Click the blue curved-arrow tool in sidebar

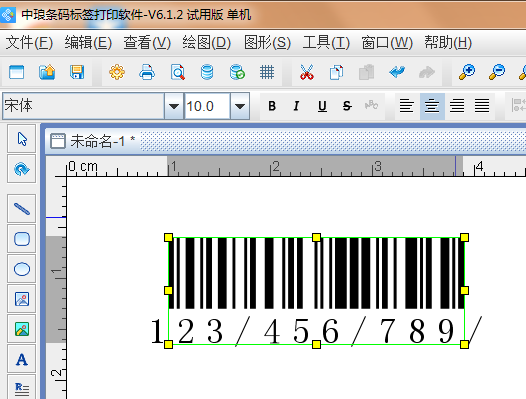[22, 169]
